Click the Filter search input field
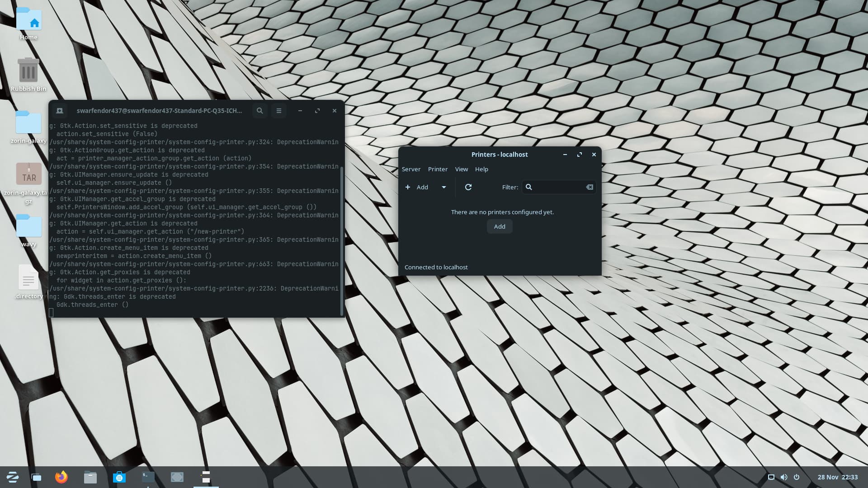Viewport: 868px width, 488px height. tap(559, 187)
